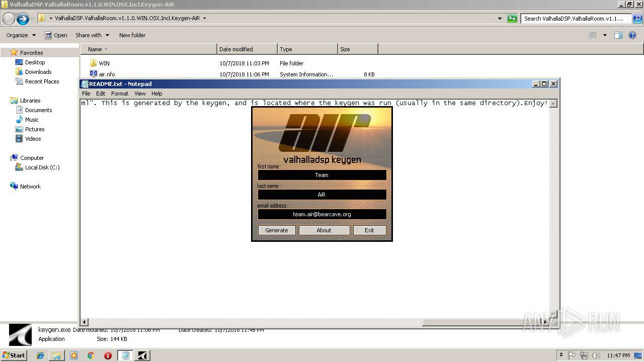Open the view options dropdown arrow

pyautogui.click(x=605, y=35)
